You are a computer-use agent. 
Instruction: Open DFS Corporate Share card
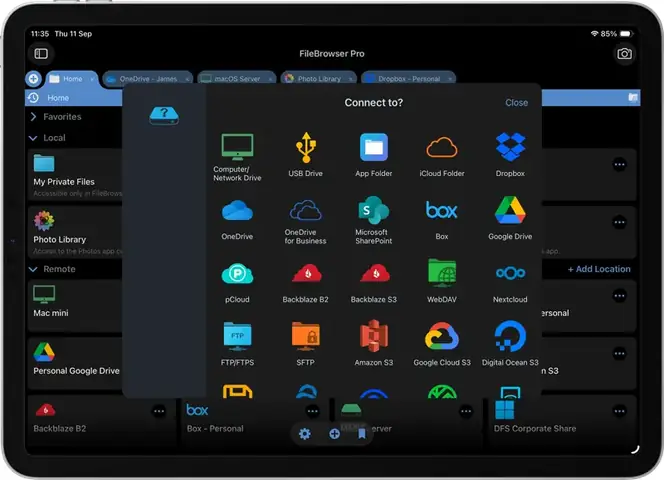[562, 420]
